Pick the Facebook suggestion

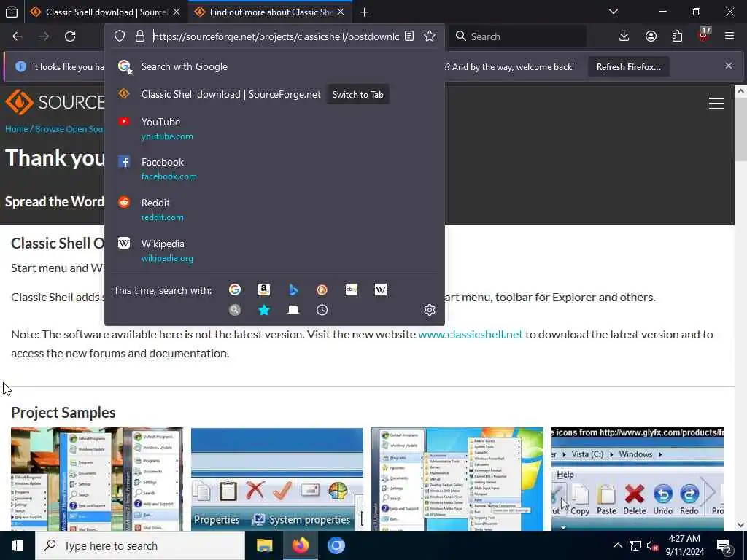pyautogui.click(x=274, y=169)
